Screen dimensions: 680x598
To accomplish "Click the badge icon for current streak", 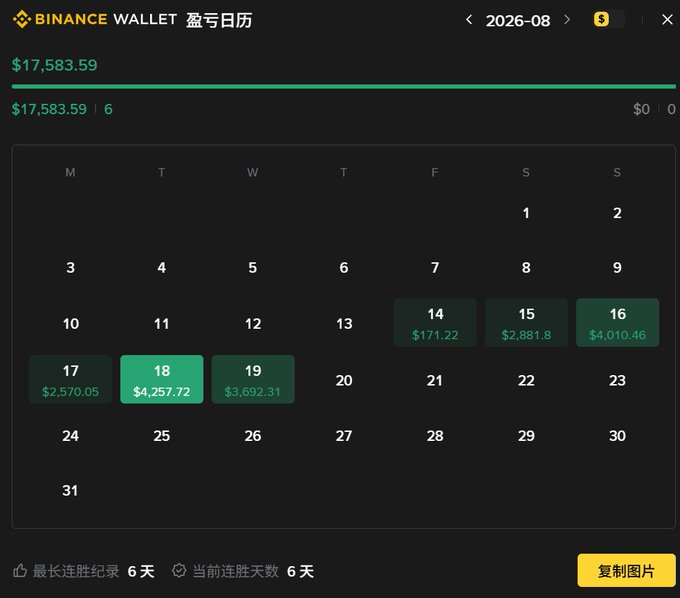I will click(x=179, y=571).
